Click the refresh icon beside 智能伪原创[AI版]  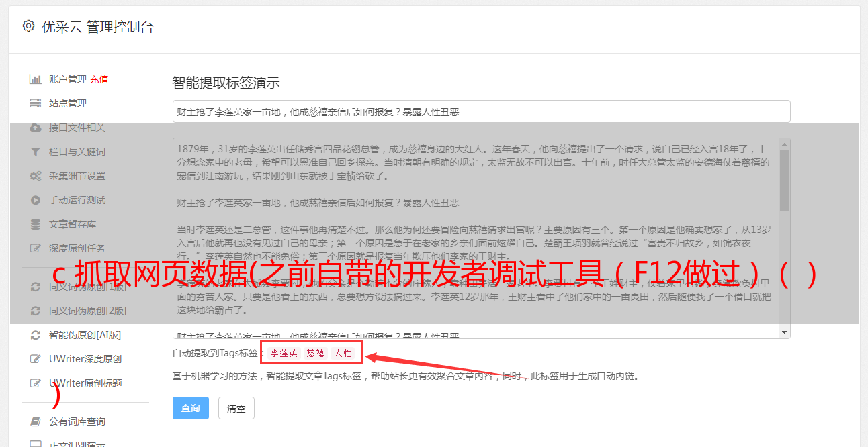(36, 335)
